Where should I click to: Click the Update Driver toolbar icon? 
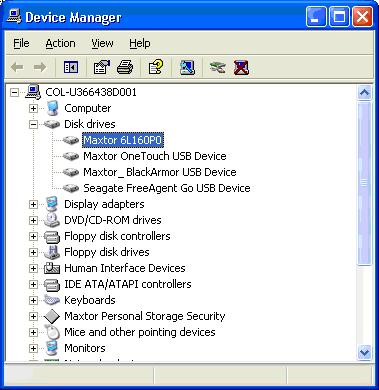point(218,67)
